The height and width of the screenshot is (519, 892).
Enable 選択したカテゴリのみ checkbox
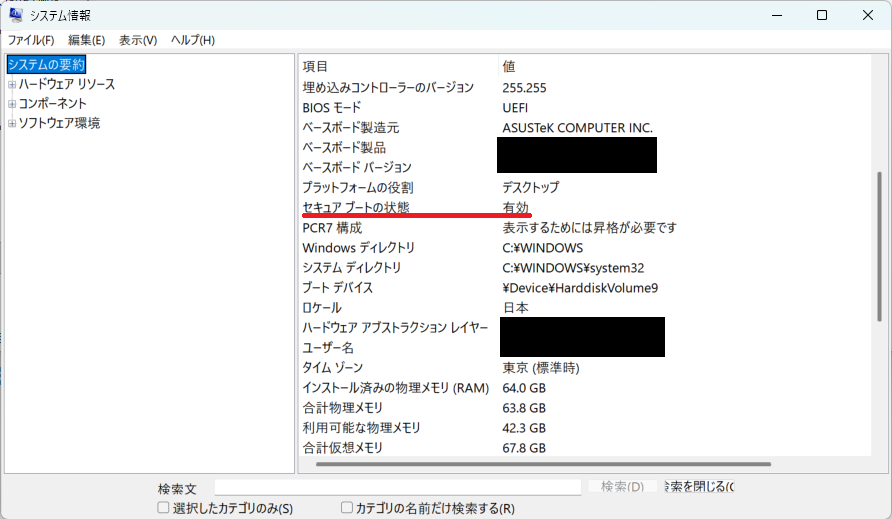coord(164,508)
